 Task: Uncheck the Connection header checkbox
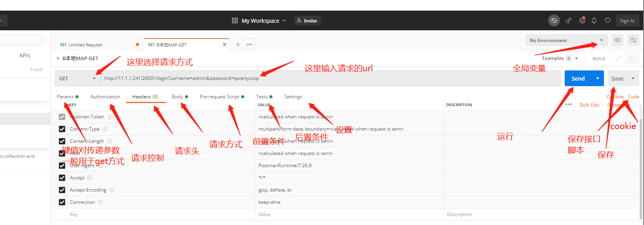pos(62,202)
